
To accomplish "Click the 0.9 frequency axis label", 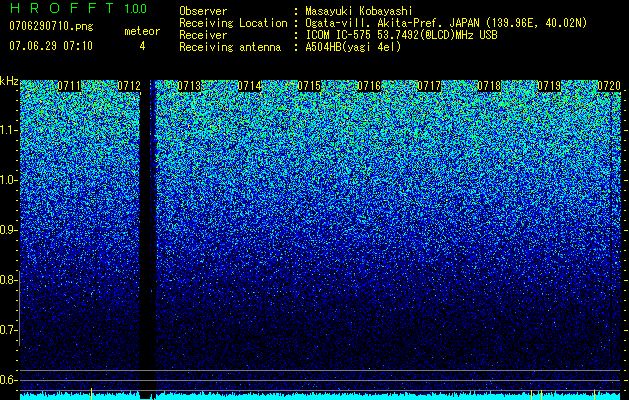I will pos(8,230).
